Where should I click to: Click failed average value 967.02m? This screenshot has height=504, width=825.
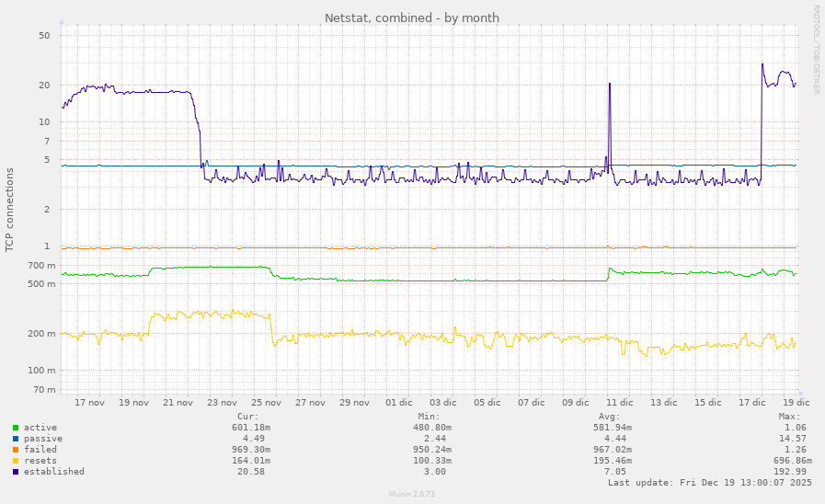coord(613,450)
